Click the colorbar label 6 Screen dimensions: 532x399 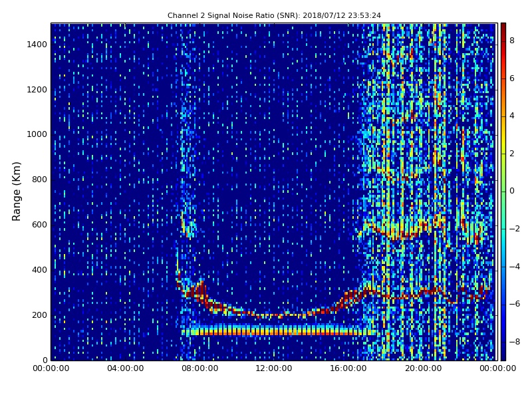tap(512, 78)
